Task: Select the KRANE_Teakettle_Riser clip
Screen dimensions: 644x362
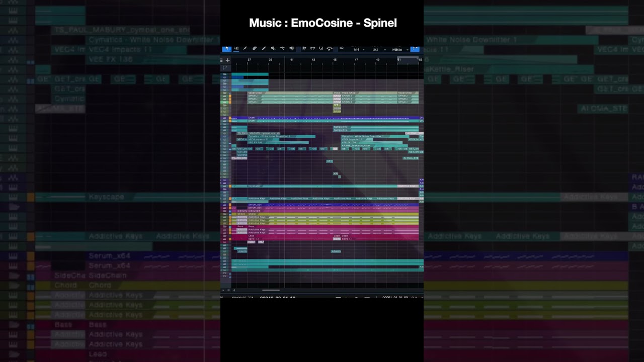Action: pos(374,146)
